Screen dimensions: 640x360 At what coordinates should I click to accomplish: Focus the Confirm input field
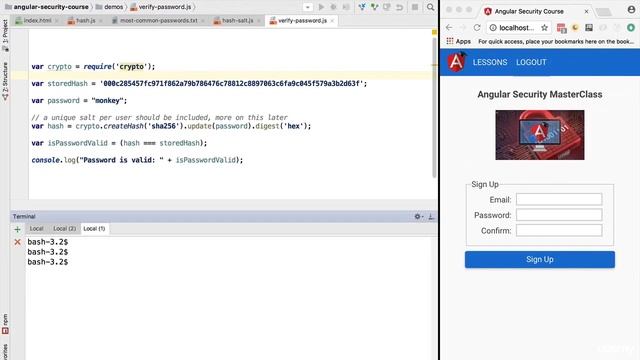pyautogui.click(x=559, y=230)
